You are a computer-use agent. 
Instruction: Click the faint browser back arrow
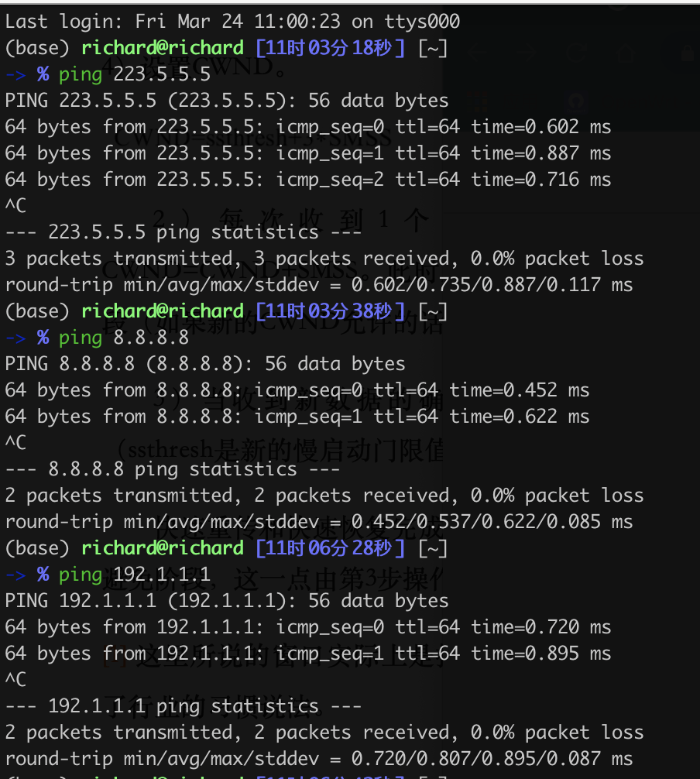pos(477,53)
